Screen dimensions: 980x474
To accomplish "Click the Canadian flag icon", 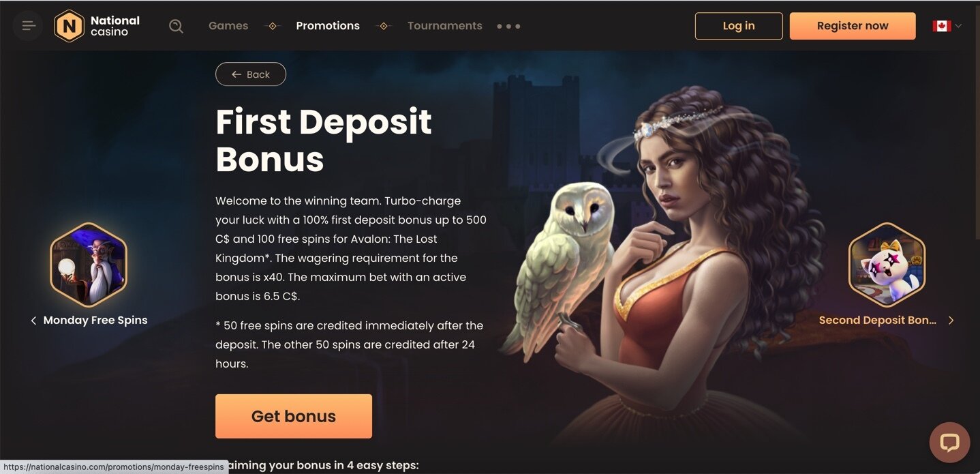I will click(941, 26).
